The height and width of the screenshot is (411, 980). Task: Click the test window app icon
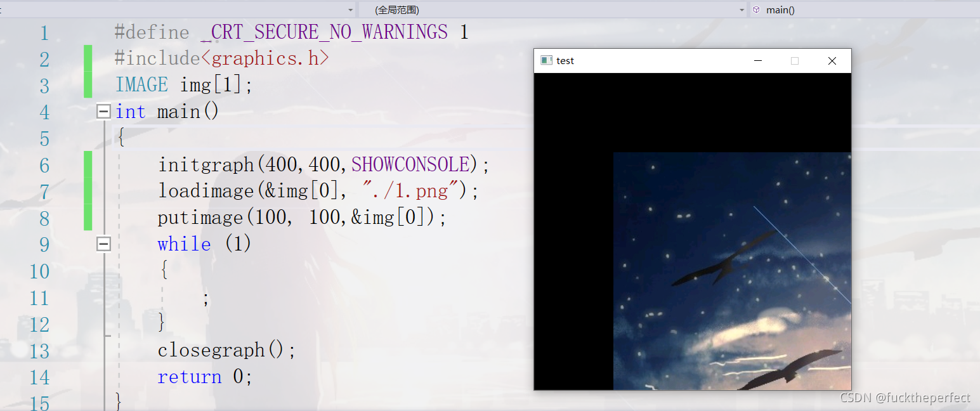pos(546,60)
